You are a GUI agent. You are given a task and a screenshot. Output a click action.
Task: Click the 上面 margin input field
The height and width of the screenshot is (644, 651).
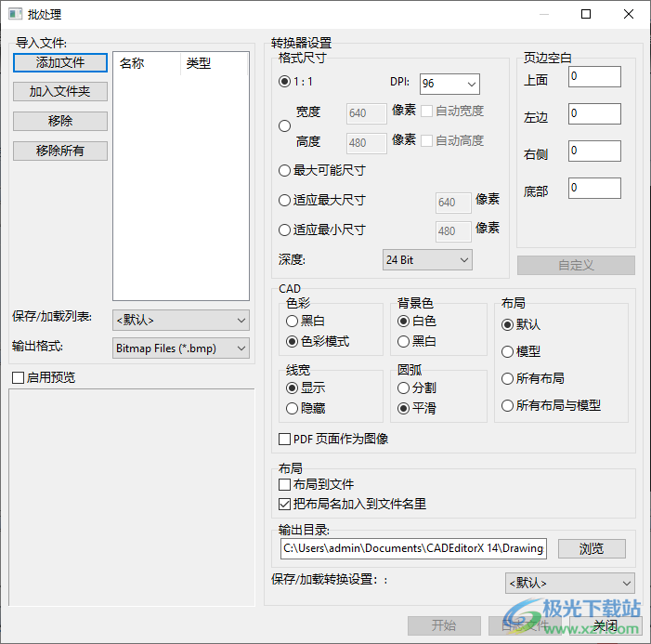coord(594,76)
